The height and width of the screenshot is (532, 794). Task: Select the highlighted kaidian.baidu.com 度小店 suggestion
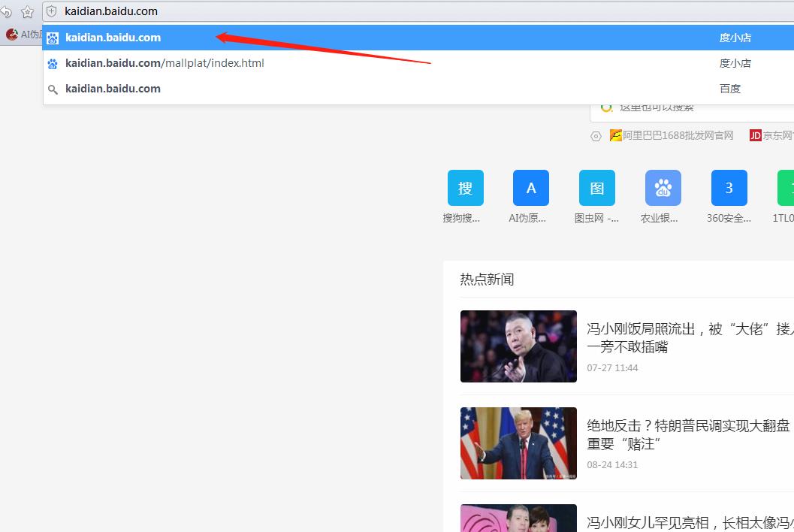[418, 38]
